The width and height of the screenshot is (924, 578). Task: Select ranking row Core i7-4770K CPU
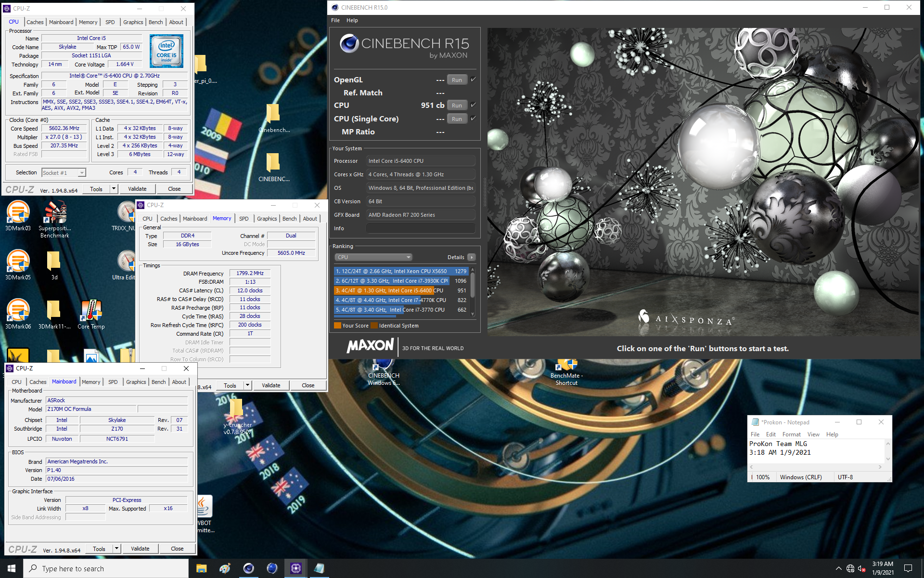pyautogui.click(x=401, y=300)
